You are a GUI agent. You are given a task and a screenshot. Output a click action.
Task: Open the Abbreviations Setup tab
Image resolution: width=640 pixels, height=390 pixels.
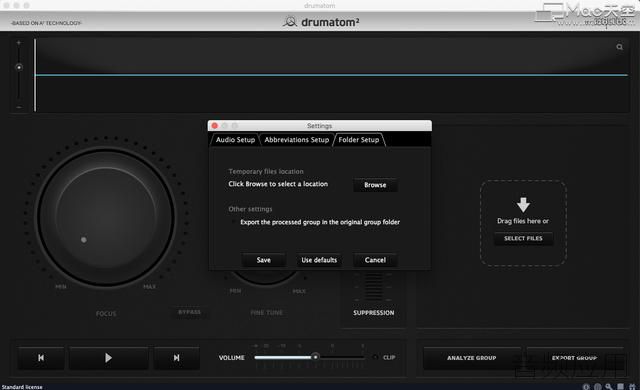(x=297, y=140)
